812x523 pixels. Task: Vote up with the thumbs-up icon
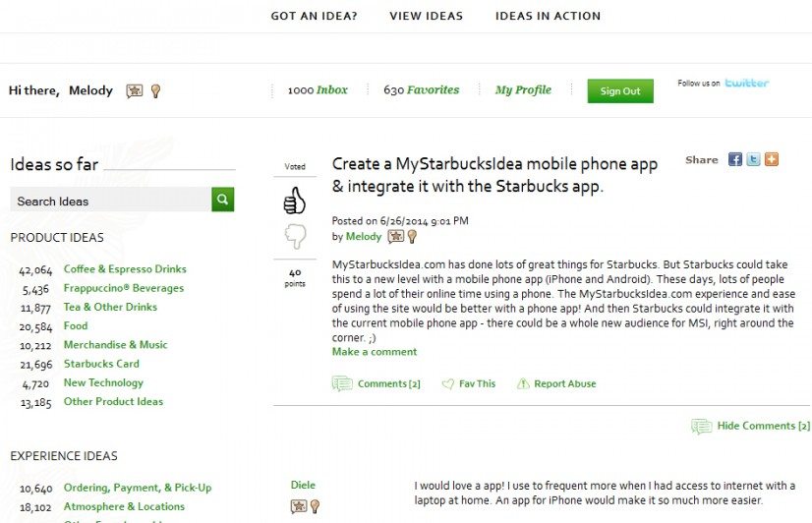click(295, 201)
